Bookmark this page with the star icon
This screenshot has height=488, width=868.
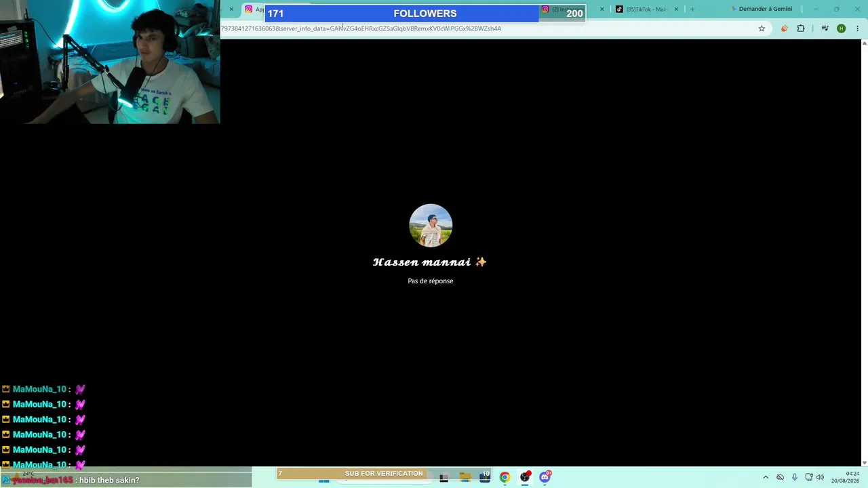tap(762, 28)
